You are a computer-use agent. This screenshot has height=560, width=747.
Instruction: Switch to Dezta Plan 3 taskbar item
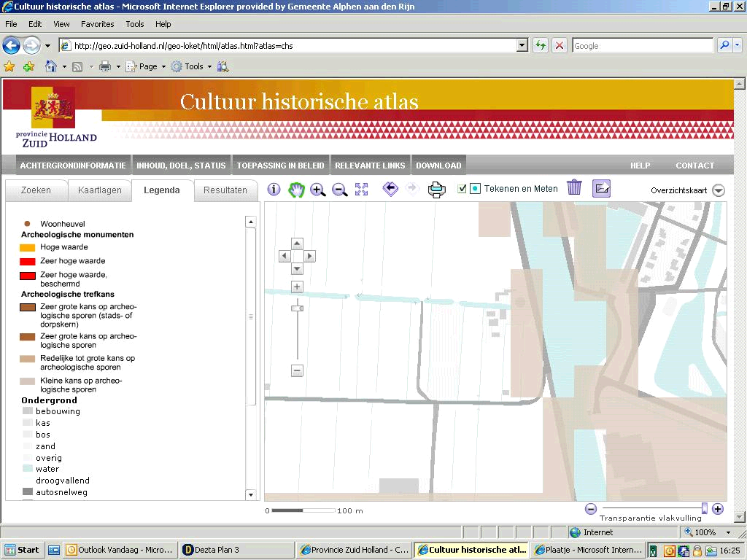click(x=237, y=550)
